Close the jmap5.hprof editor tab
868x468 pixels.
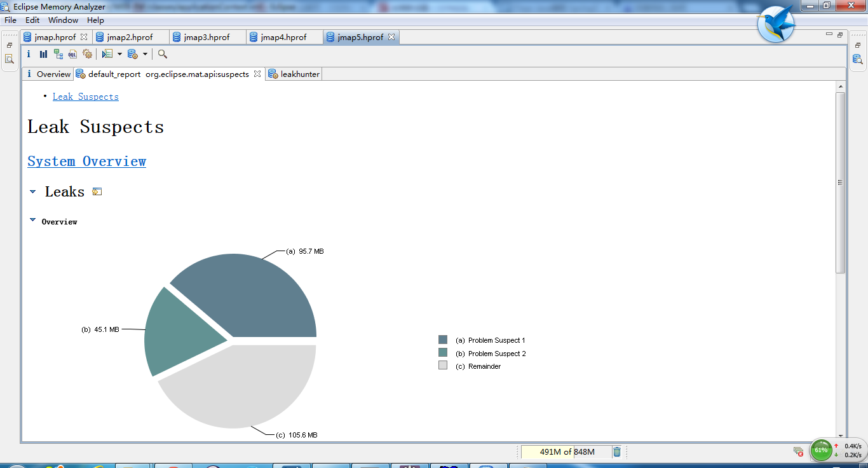coord(391,37)
